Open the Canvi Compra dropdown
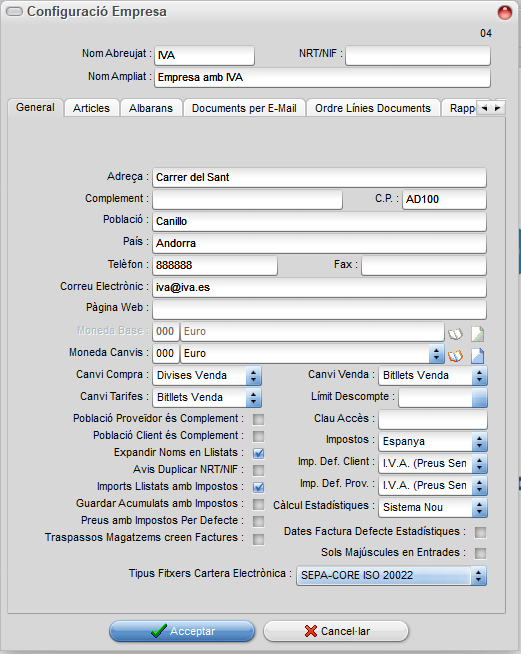The height and width of the screenshot is (654, 521). [x=254, y=376]
